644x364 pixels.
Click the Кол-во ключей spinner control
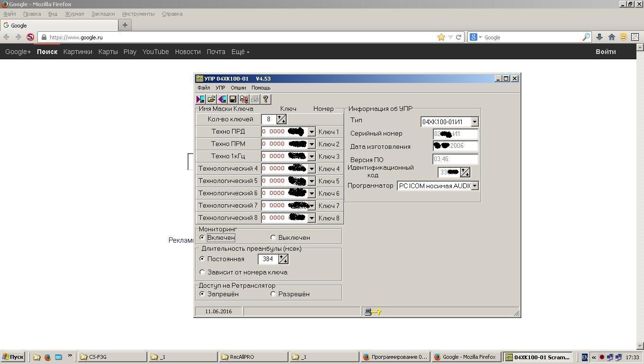tap(281, 119)
